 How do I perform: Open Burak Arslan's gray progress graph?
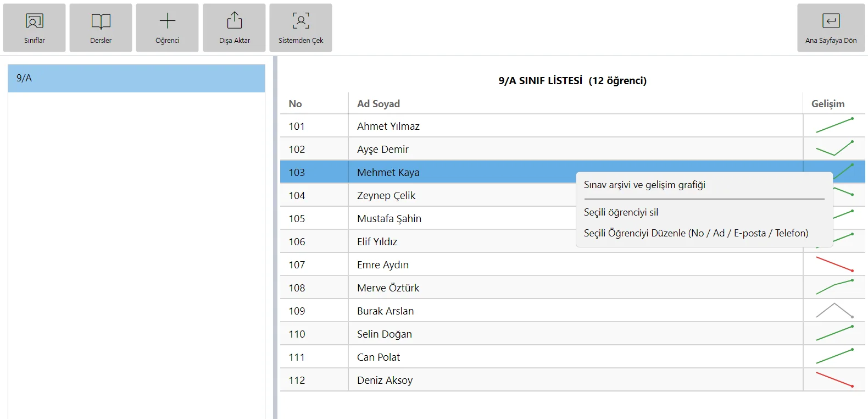(x=834, y=310)
